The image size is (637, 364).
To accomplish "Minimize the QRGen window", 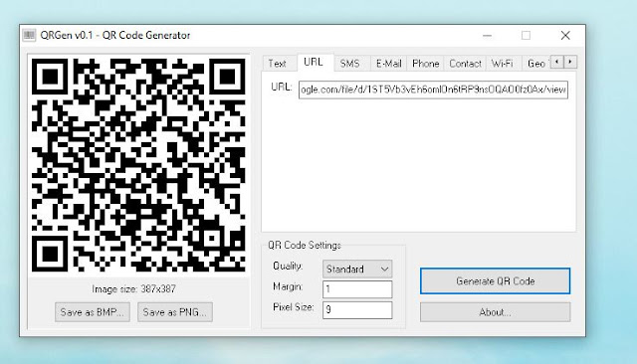I will pos(487,36).
